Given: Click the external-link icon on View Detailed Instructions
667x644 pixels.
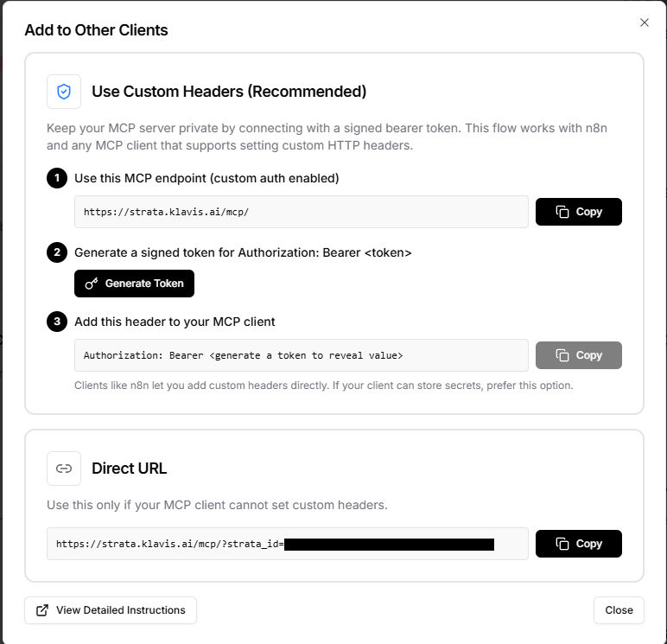Looking at the screenshot, I should [42, 610].
